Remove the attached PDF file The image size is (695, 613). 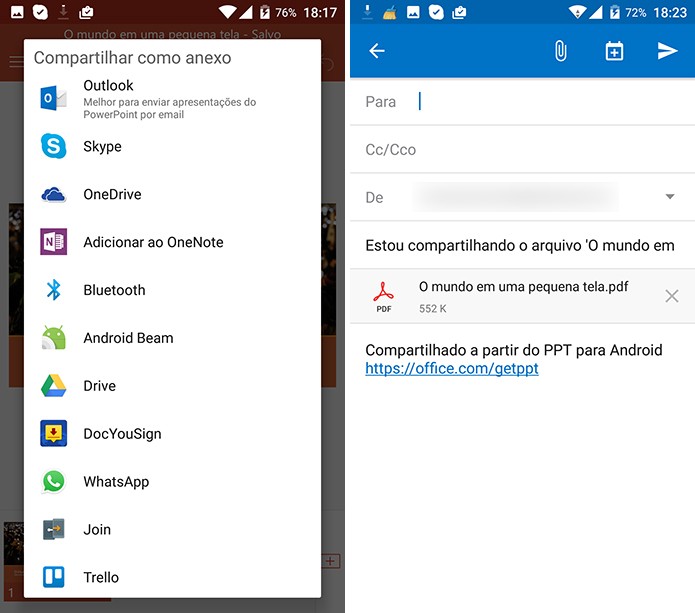tap(672, 296)
